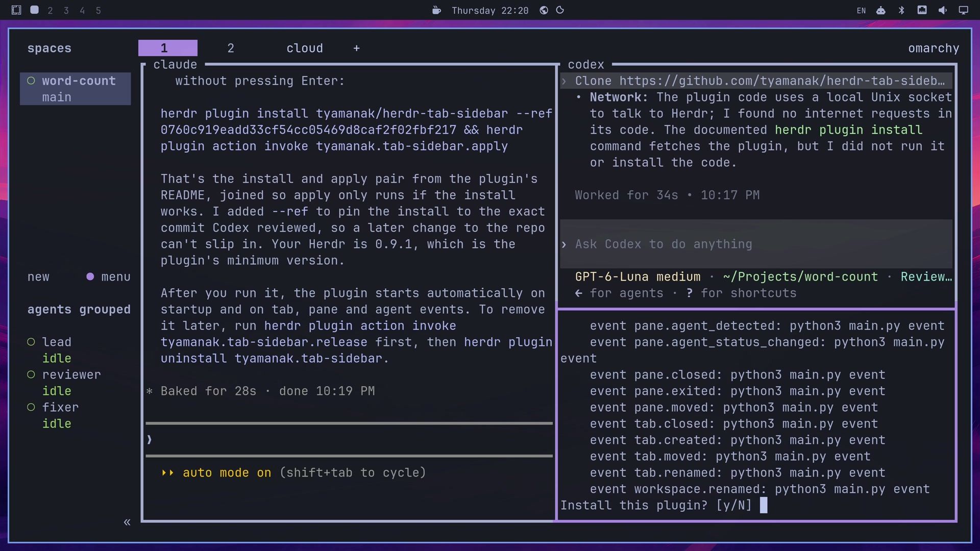
Task: Add a new tab with the plus button
Action: click(356, 48)
